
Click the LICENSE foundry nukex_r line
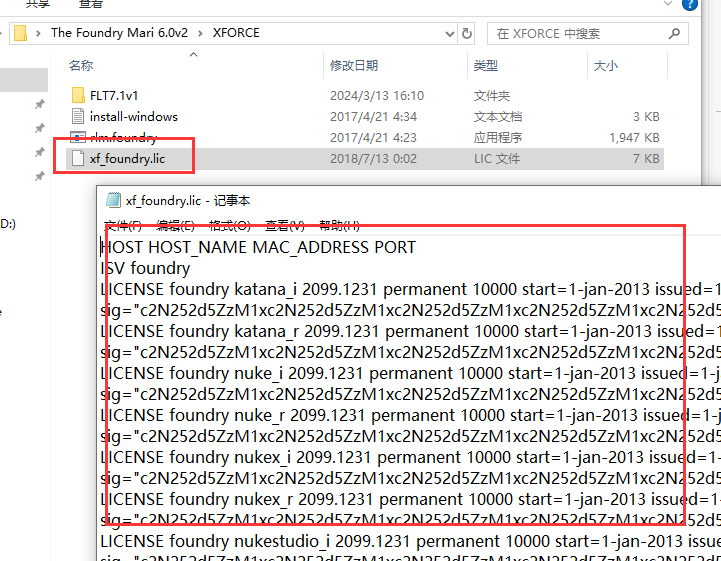click(411, 499)
